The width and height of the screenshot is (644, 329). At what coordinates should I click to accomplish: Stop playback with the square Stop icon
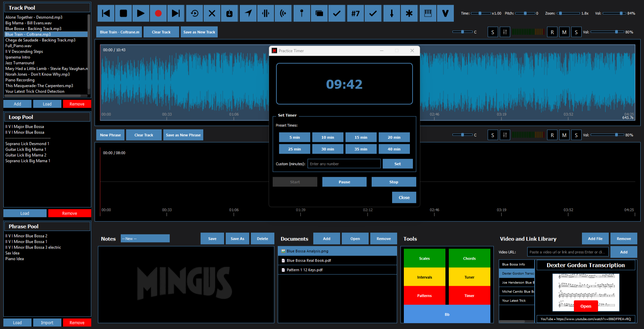[x=123, y=13]
